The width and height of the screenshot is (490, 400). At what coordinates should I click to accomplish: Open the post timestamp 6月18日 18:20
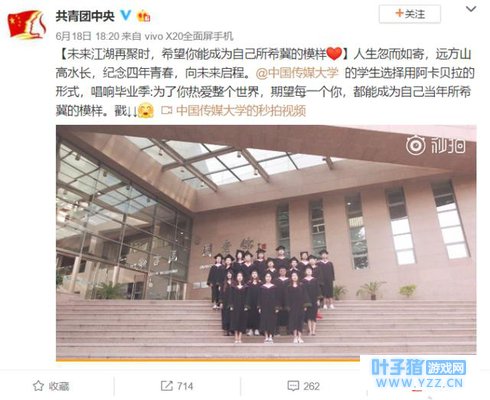click(x=87, y=36)
